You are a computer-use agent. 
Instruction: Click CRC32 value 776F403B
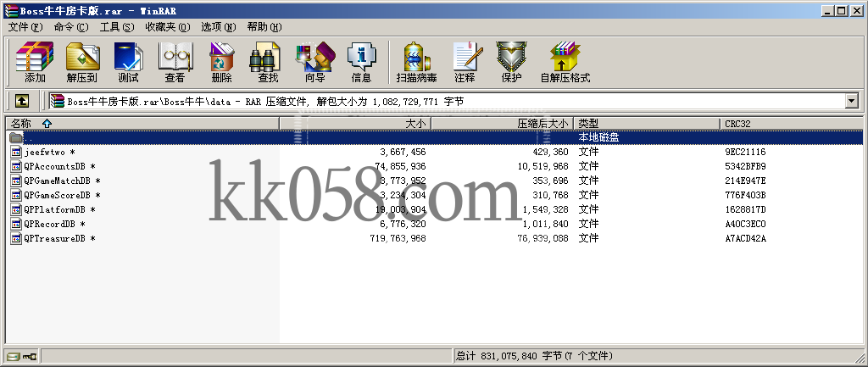tap(745, 195)
